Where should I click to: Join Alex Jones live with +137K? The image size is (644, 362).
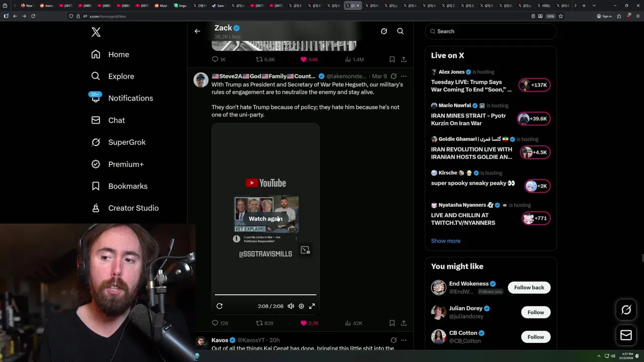click(x=535, y=85)
